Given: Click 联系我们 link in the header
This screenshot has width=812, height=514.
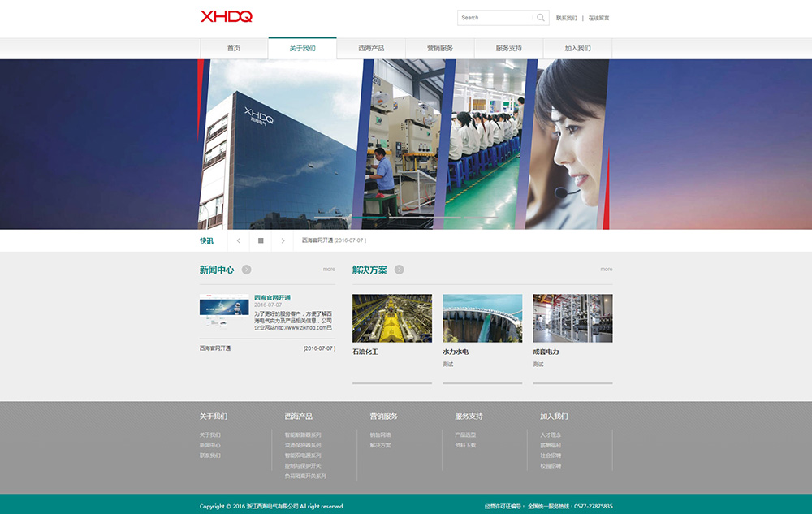Looking at the screenshot, I should [566, 18].
